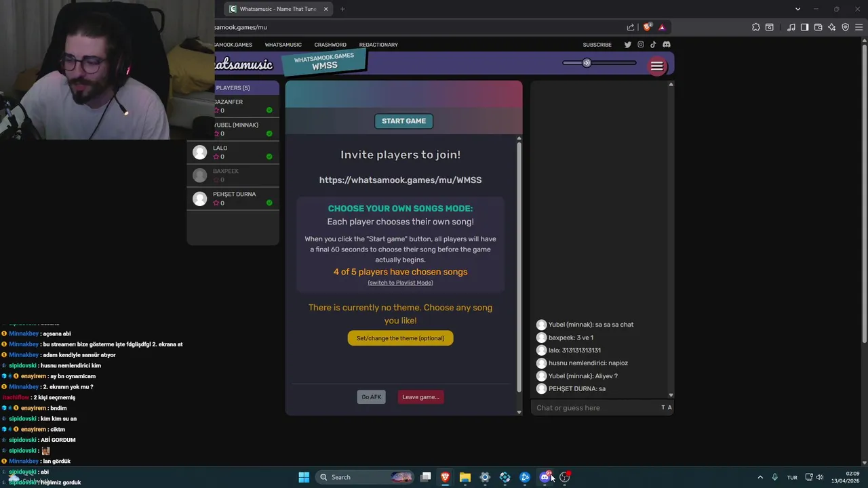The height and width of the screenshot is (488, 868).
Task: Open the Twitter icon in site header
Action: pyautogui.click(x=628, y=45)
